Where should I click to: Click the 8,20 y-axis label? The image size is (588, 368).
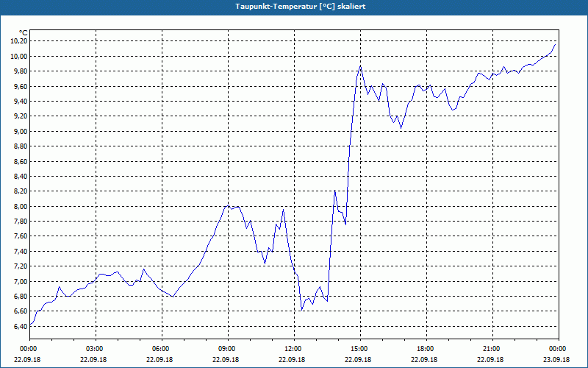coord(21,191)
